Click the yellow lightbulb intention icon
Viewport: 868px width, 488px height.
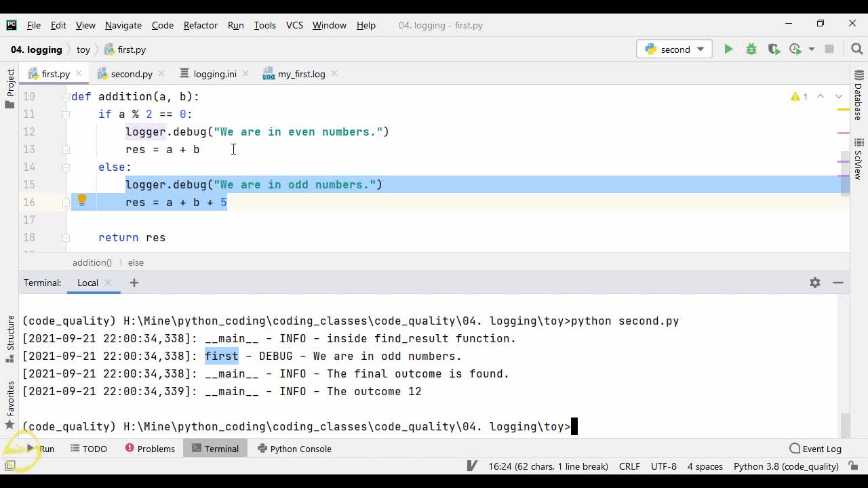(x=81, y=201)
